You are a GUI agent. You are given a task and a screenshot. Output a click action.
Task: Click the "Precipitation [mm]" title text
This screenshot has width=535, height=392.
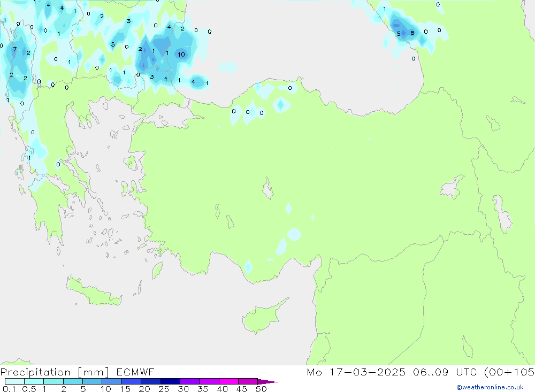[x=55, y=372]
